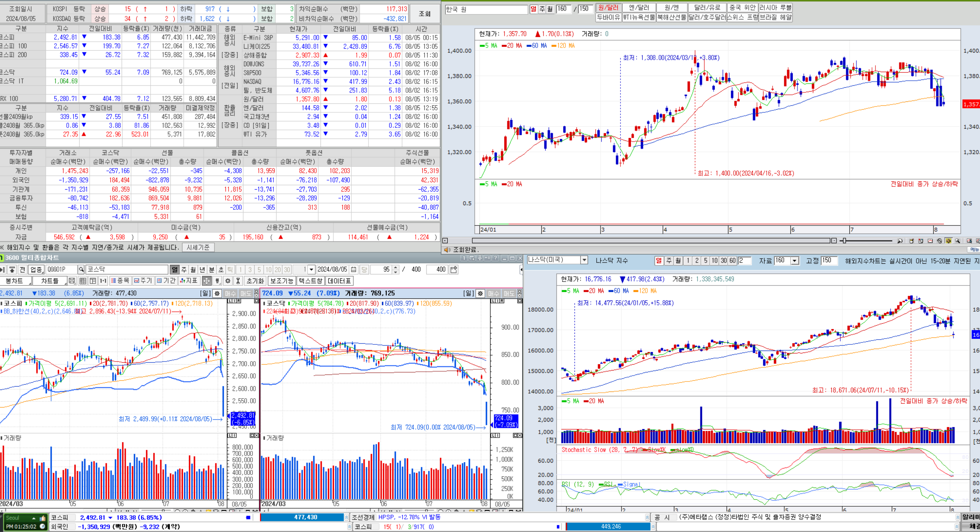
Task: Select 월 monthly period in multi chart toolbar
Action: pos(193,270)
